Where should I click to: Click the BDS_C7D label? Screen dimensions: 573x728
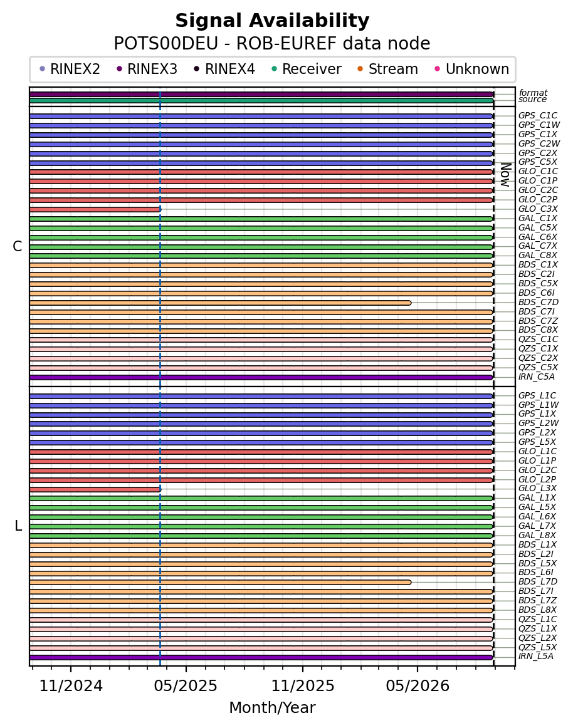click(539, 302)
